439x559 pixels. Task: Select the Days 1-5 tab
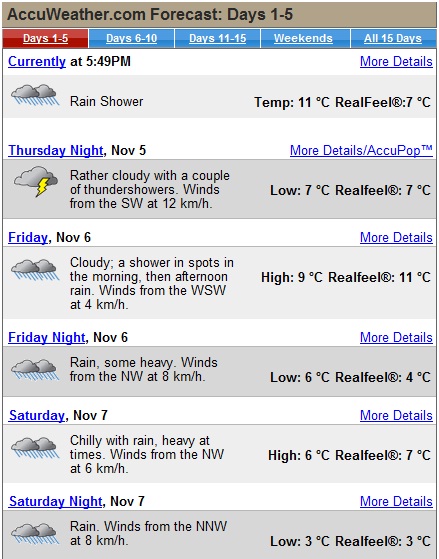tap(45, 39)
